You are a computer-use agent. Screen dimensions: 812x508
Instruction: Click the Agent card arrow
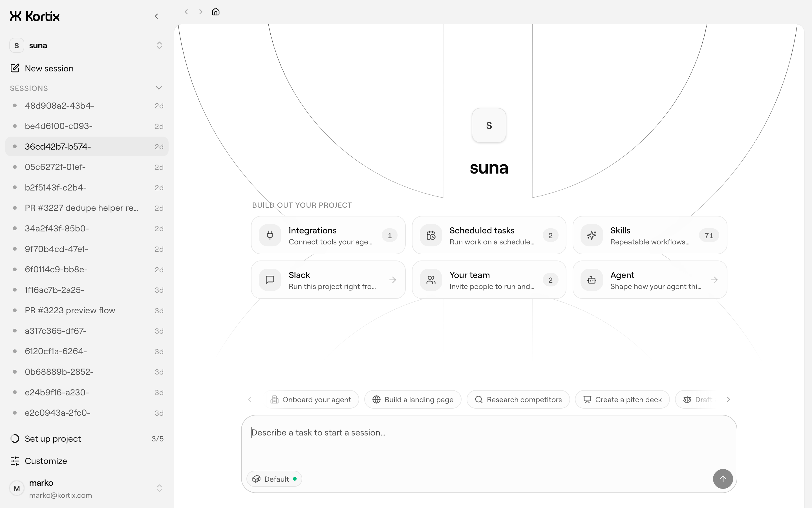click(x=714, y=280)
